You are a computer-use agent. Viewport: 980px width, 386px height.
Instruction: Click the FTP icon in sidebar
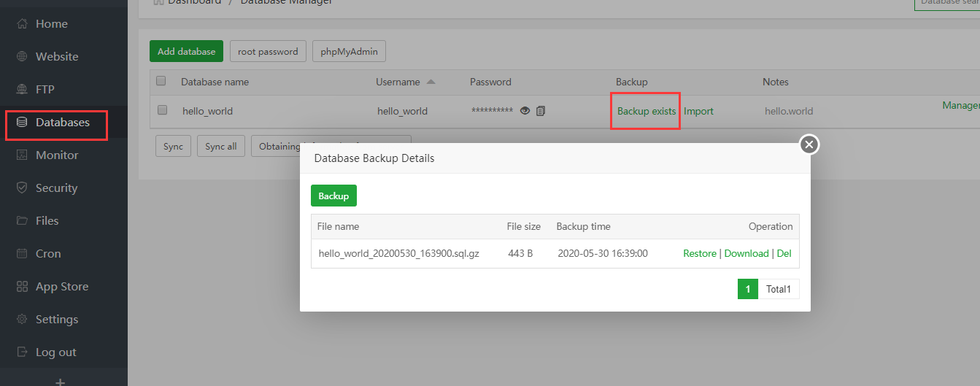[22, 89]
